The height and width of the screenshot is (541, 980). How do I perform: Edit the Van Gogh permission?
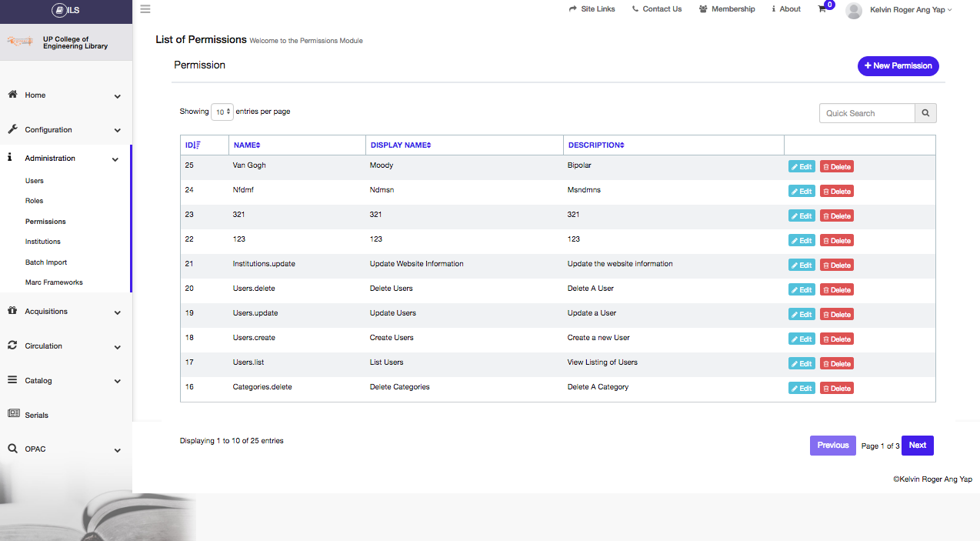pos(801,166)
